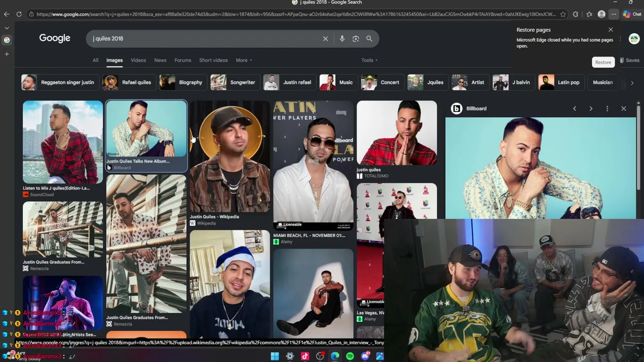Open the Saves collection
The width and height of the screenshot is (644, 362).
pyautogui.click(x=629, y=60)
